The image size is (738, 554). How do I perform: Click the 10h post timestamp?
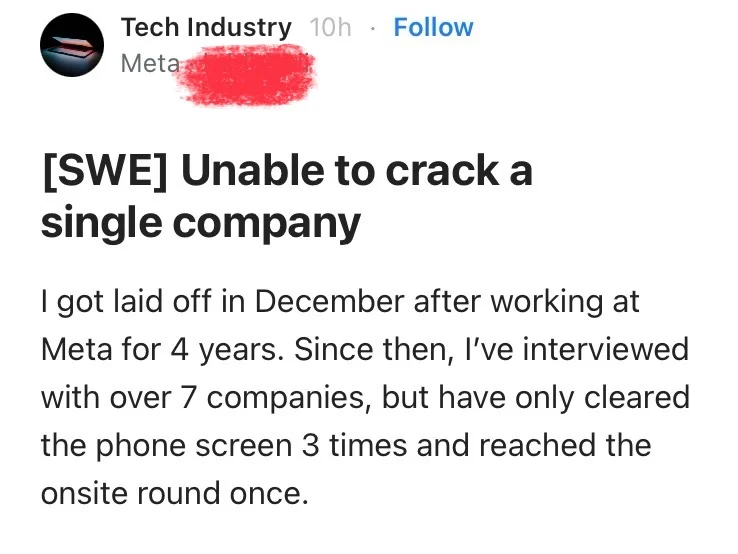330,27
